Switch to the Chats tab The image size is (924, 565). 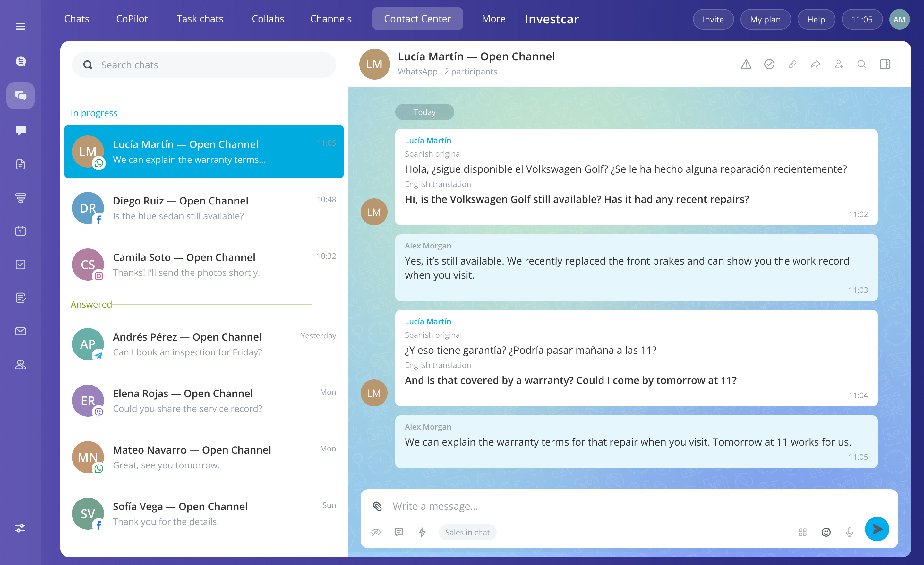point(76,19)
